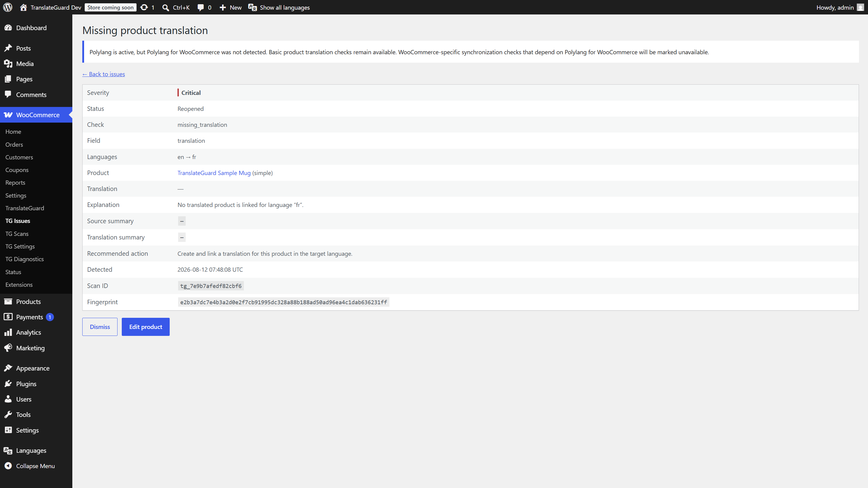
Task: Click the detected timestamp 2026-08-12 07:48:08 UTC
Action: click(x=210, y=269)
